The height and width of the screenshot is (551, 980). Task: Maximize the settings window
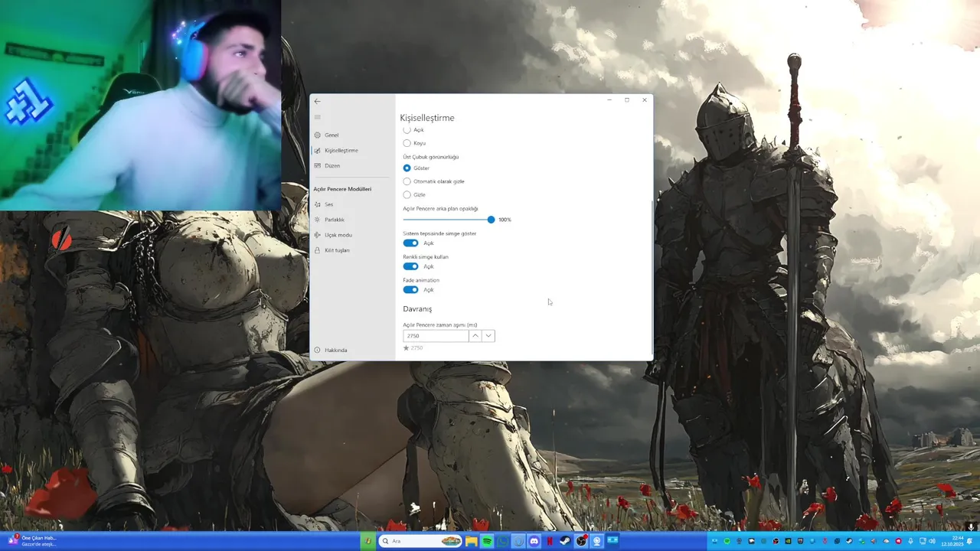[x=627, y=100]
